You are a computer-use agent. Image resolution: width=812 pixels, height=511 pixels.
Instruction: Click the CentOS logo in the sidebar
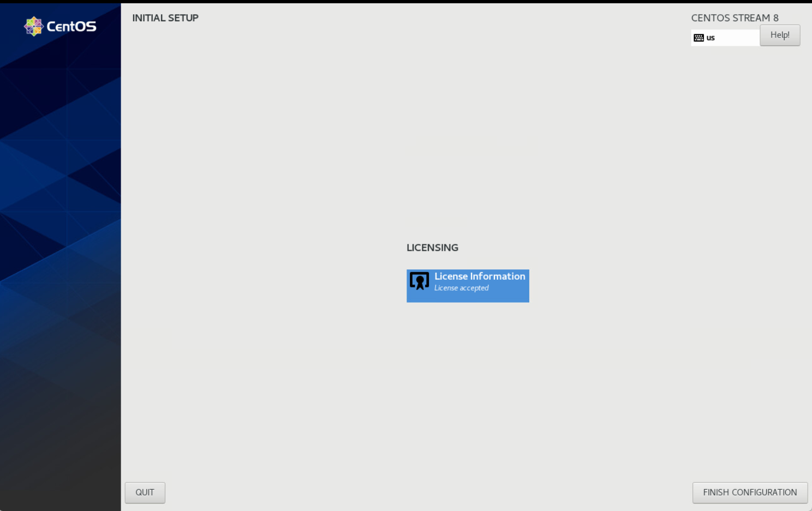tap(60, 26)
